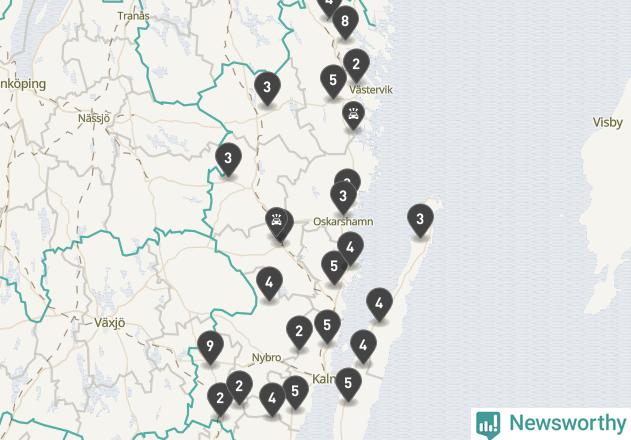Click the Växjö city label

click(x=109, y=323)
